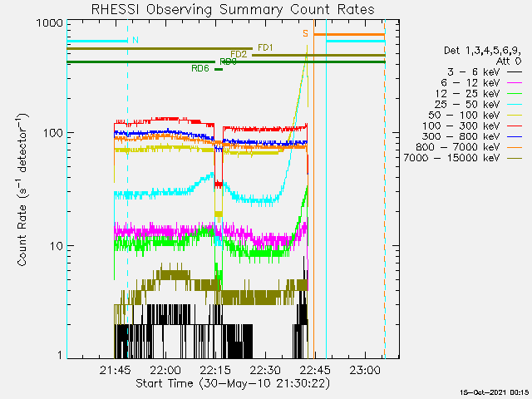Image resolution: width=532 pixels, height=399 pixels.
Task: Click the 'Det 1,3,4,5,6,9,' detector label
Action: point(483,51)
